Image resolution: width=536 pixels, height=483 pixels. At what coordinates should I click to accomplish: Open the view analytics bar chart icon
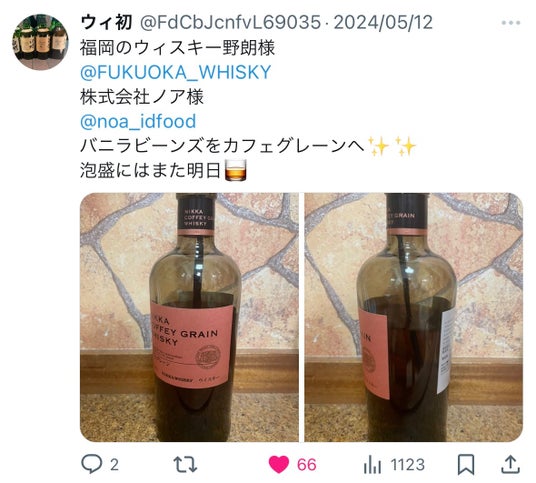point(372,465)
